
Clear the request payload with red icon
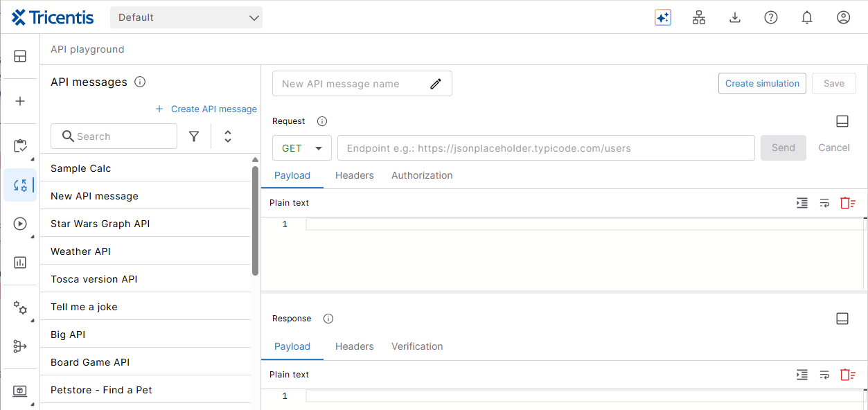[x=847, y=203]
